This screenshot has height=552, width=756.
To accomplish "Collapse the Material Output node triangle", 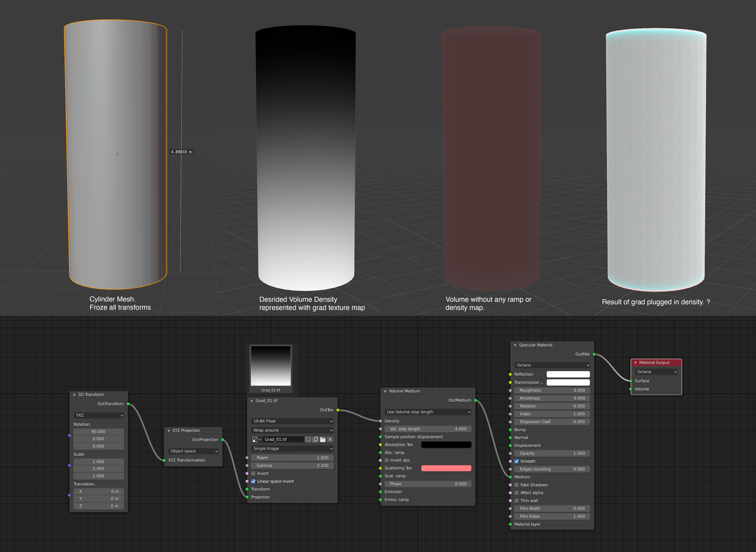I will (x=635, y=363).
